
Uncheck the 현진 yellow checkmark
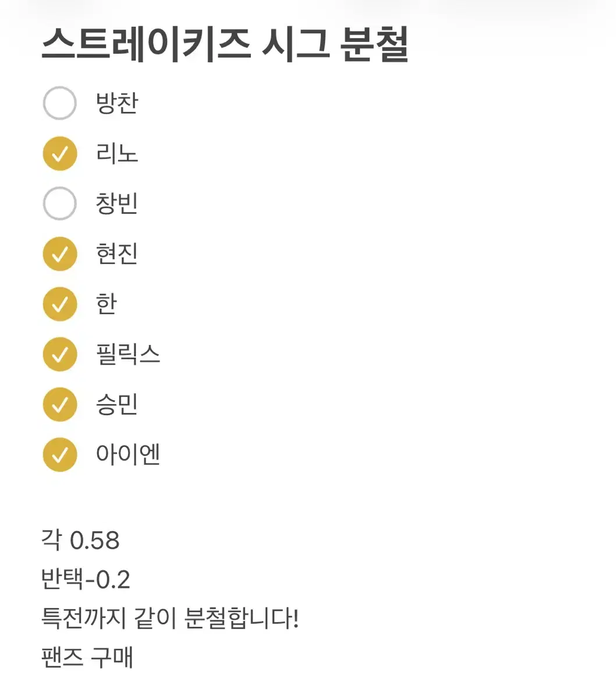[x=59, y=254]
